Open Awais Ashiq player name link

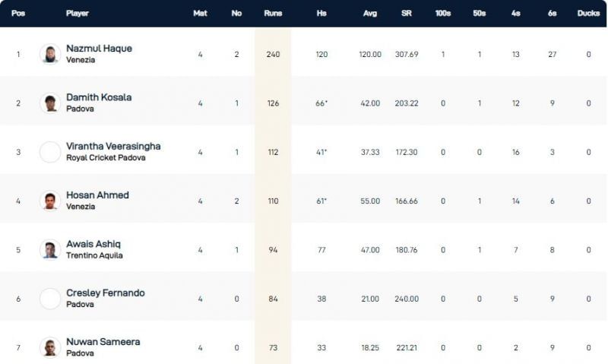pyautogui.click(x=93, y=244)
